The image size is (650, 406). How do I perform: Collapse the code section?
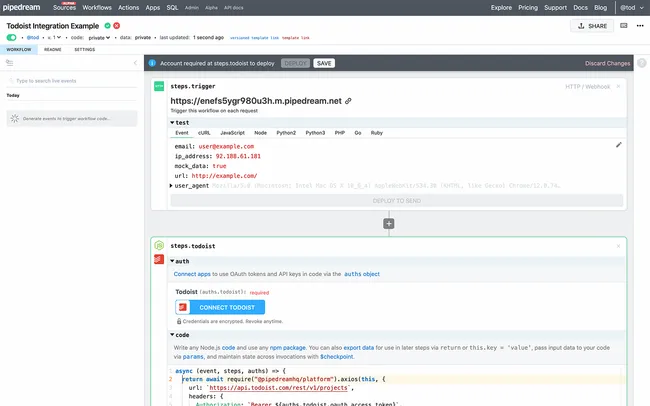[x=180, y=335]
